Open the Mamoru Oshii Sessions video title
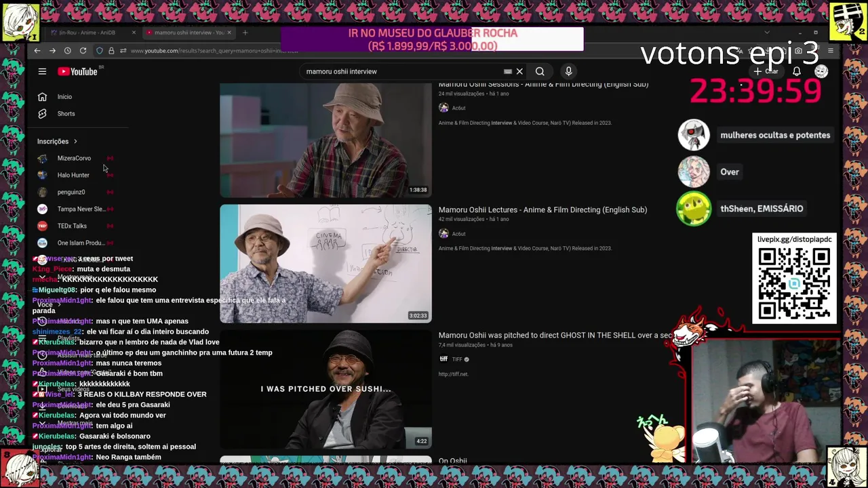 (x=543, y=84)
